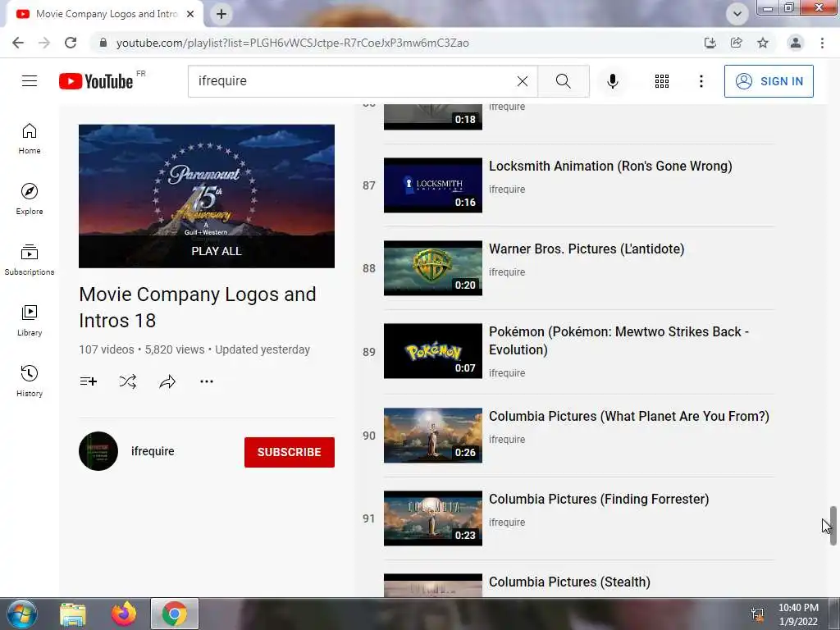Open ifrequire channel under Locksmith Animation video
Screen dimensions: 840x630
coord(507,189)
